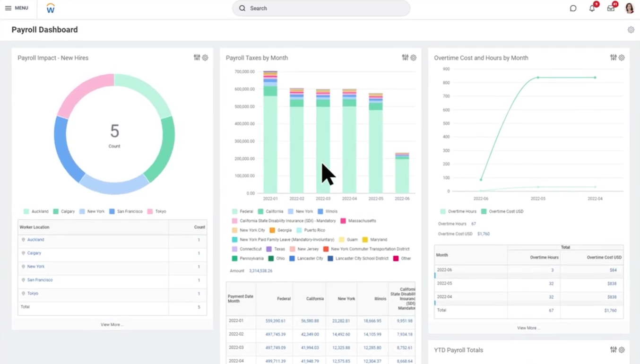Open gear settings on Payroll Taxes panel
The width and height of the screenshot is (640, 364).
[x=413, y=58]
